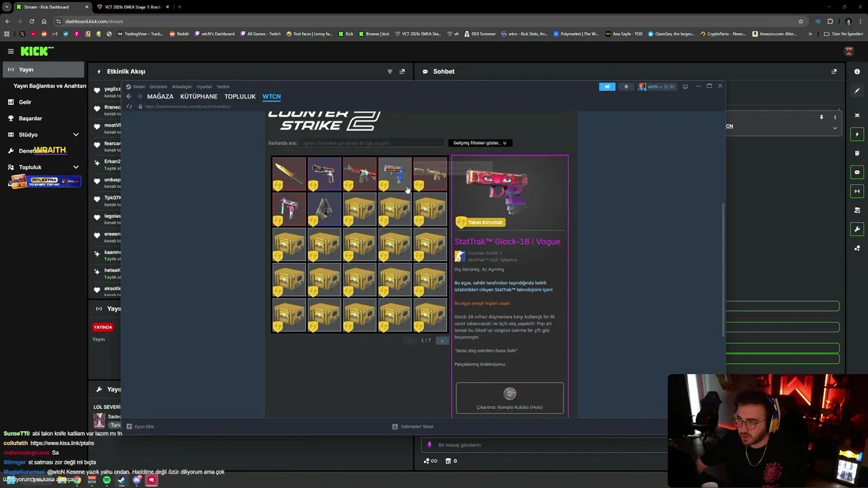
Task: Click the info icon in Kick right toolbar
Action: [857, 72]
